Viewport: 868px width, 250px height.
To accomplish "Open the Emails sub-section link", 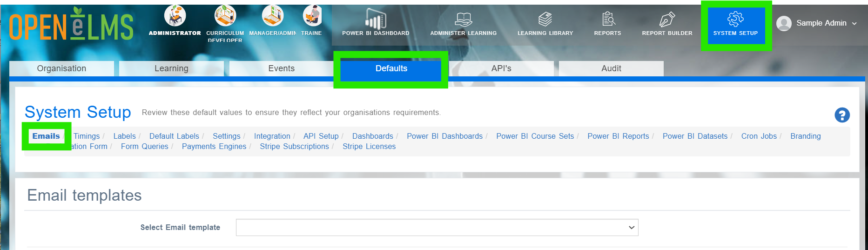I will [x=46, y=136].
